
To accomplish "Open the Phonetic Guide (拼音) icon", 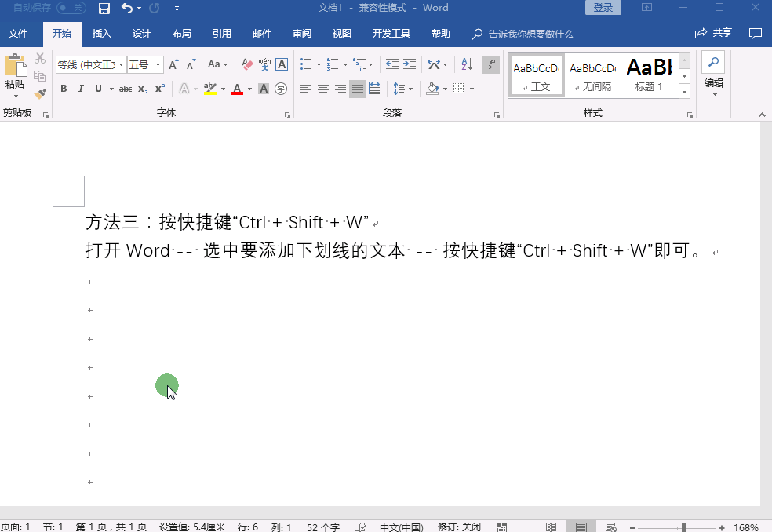I will click(264, 64).
